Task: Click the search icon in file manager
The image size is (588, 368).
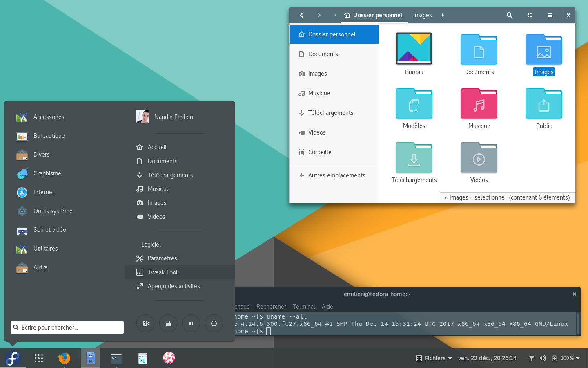Action: pyautogui.click(x=509, y=15)
